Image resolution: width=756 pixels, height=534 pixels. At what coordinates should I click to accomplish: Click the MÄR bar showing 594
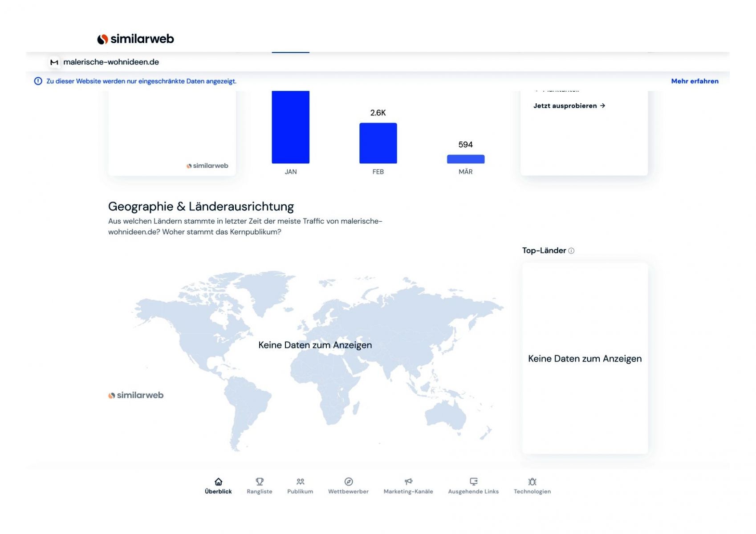click(466, 159)
